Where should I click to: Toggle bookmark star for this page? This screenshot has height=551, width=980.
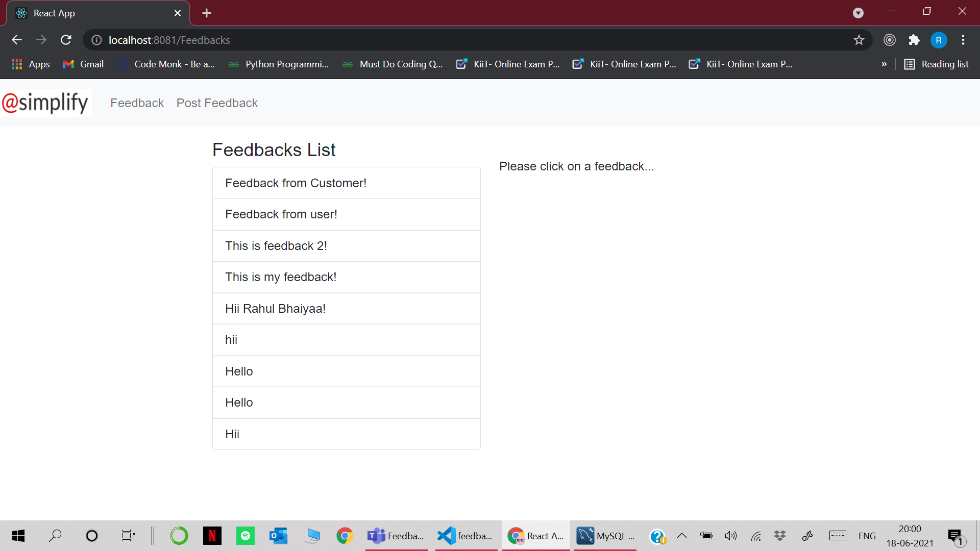pyautogui.click(x=859, y=40)
